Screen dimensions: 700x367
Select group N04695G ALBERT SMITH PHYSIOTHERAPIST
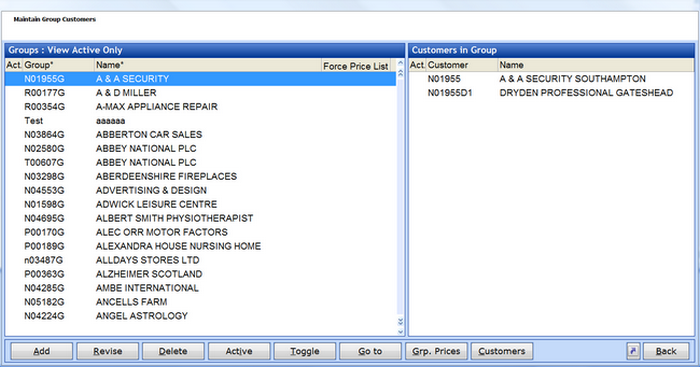[x=200, y=218]
